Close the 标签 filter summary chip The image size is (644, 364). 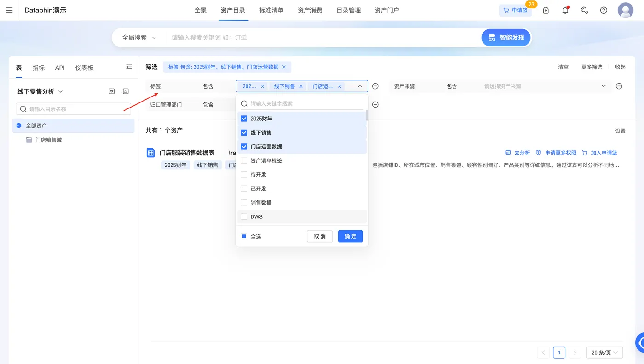[x=284, y=67]
